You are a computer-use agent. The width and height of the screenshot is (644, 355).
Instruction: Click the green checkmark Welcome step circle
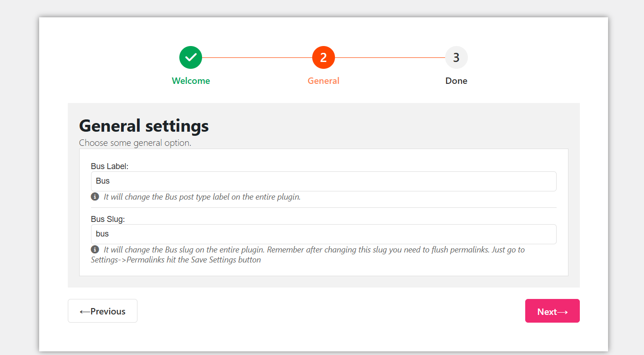click(191, 57)
